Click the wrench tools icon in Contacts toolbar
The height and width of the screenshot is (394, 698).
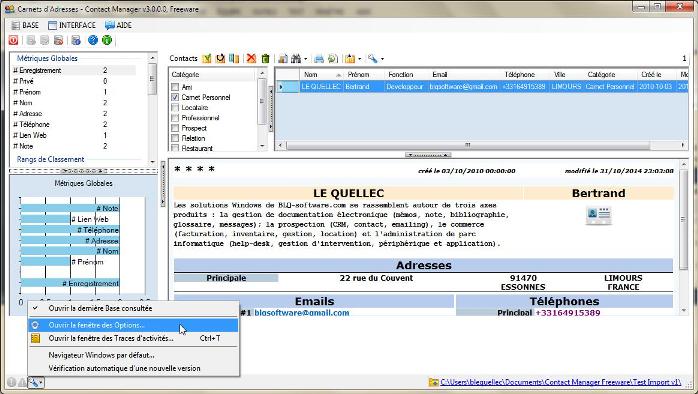373,58
